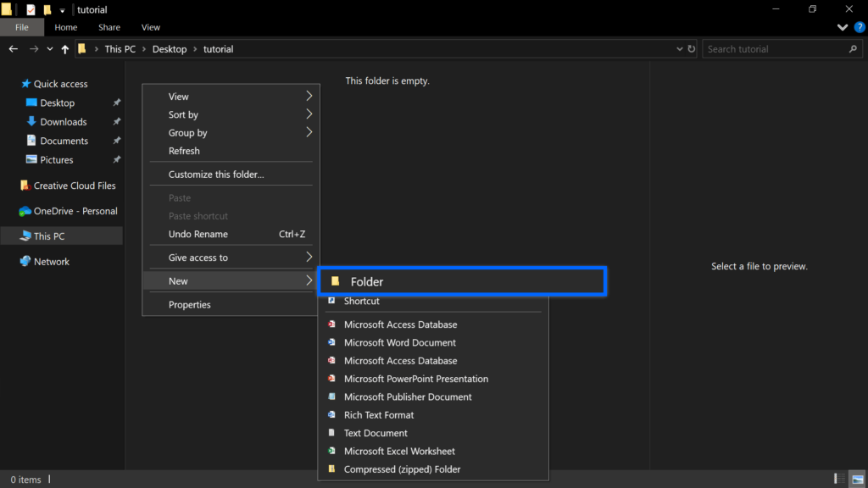The width and height of the screenshot is (868, 488).
Task: Click the New entry in the context menu
Action: [x=231, y=281]
